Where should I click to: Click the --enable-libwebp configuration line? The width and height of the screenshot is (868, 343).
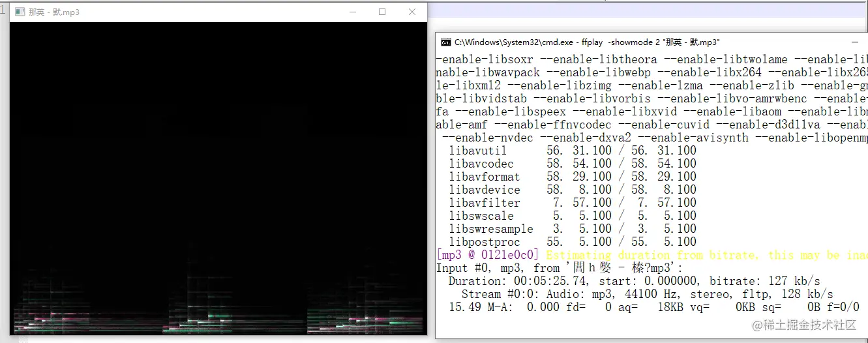pyautogui.click(x=652, y=72)
